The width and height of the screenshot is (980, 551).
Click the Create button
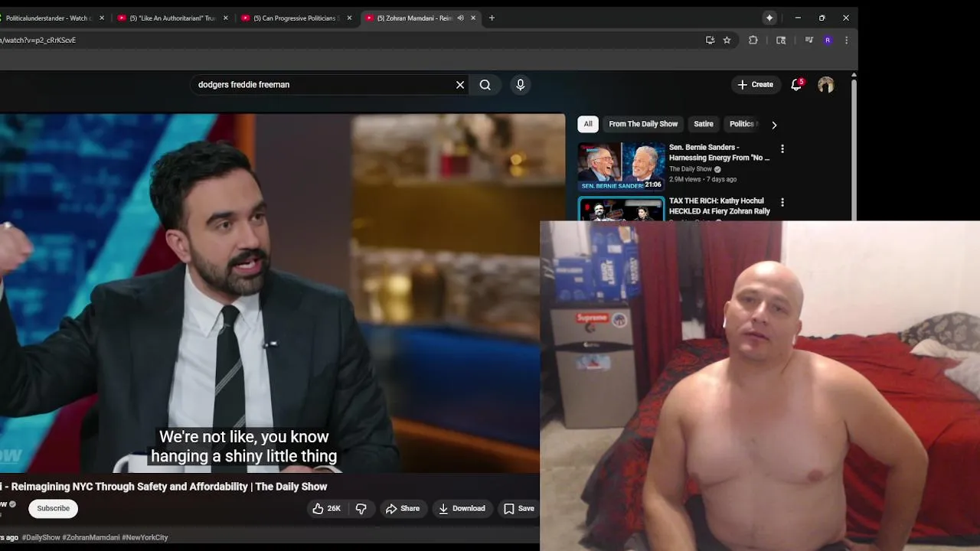(755, 85)
